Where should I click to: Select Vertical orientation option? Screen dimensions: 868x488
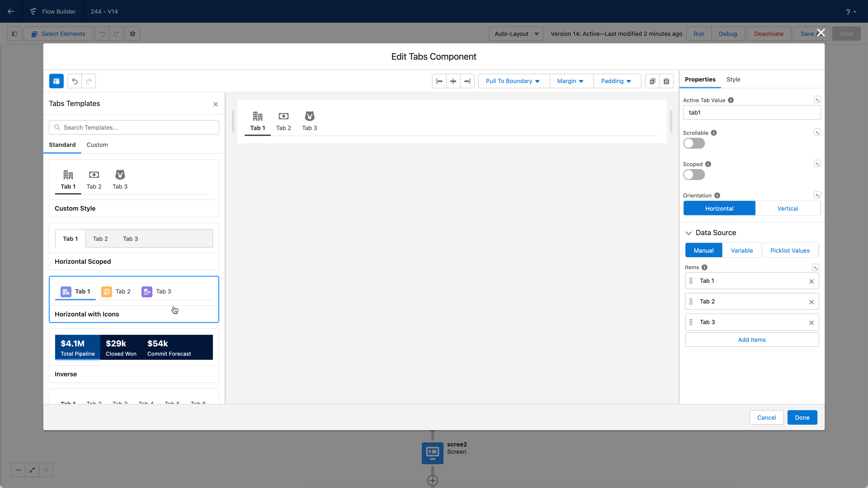click(788, 208)
